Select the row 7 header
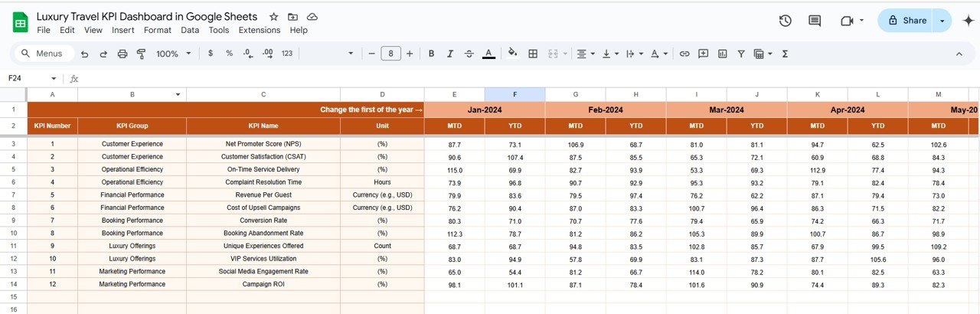980x314 pixels. pos(13,195)
